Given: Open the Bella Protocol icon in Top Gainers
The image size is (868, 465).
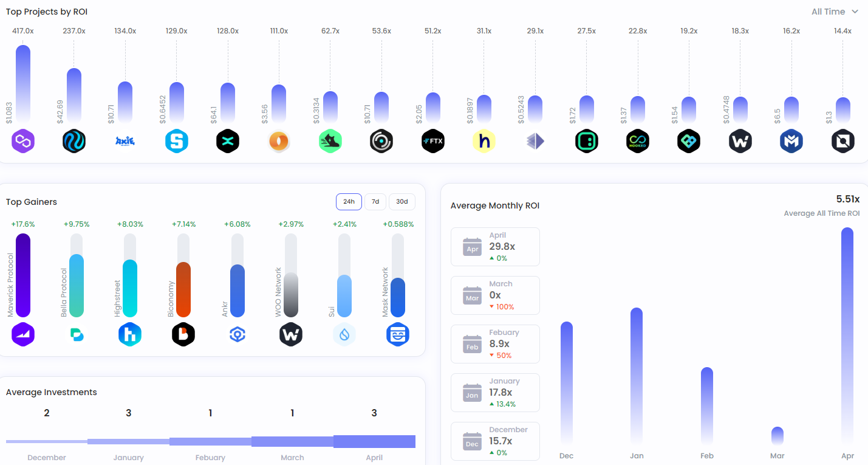Looking at the screenshot, I should point(77,334).
